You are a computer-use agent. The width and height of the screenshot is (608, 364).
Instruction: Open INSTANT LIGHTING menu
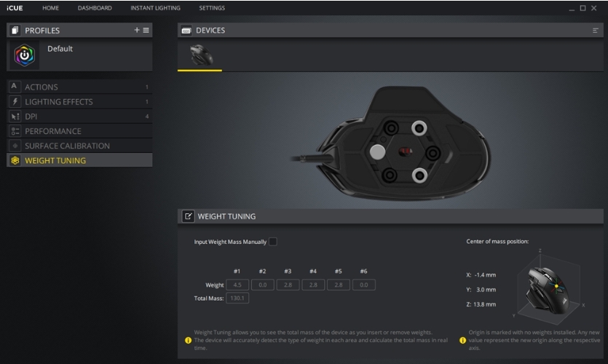(x=155, y=8)
